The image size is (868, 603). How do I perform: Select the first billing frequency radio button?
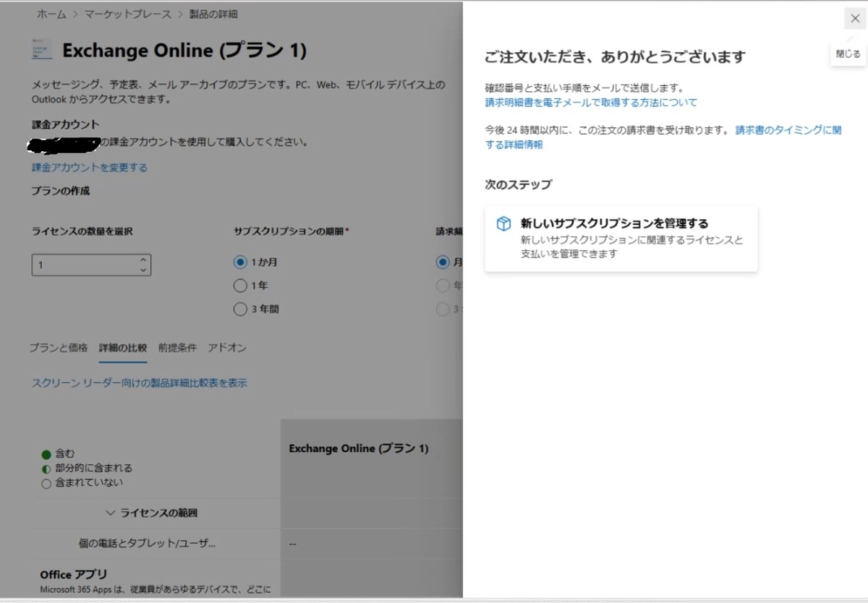[x=443, y=262]
